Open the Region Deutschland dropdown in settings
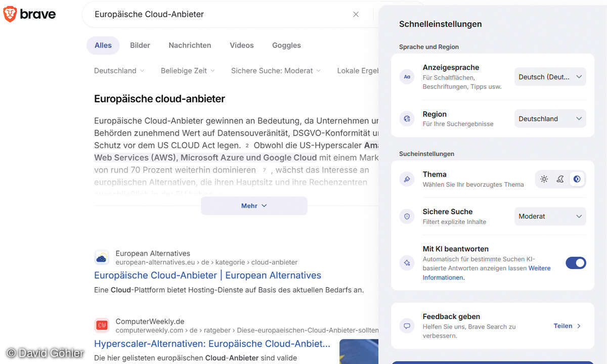The image size is (607, 364). point(550,119)
